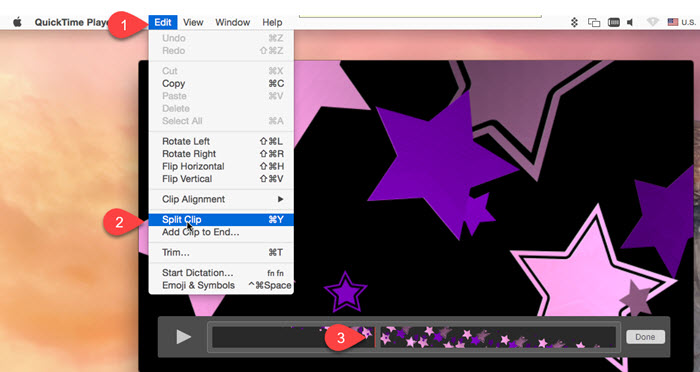Click the keyboard viewer menu bar icon
Viewport: 700px width, 372px height.
614,22
